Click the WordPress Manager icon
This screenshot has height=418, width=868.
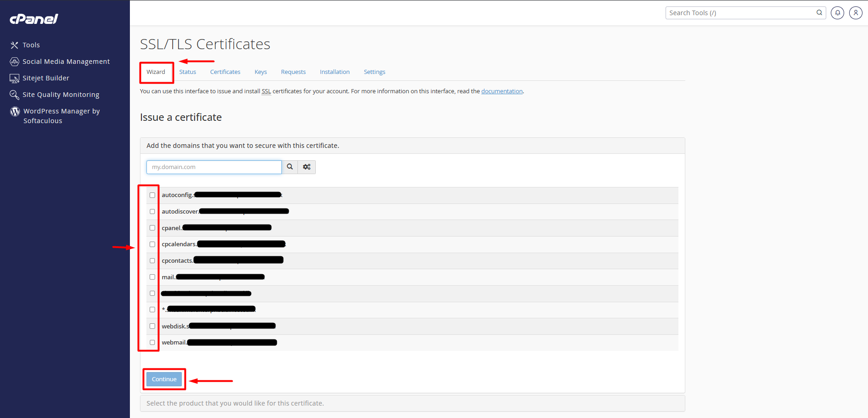coord(15,111)
